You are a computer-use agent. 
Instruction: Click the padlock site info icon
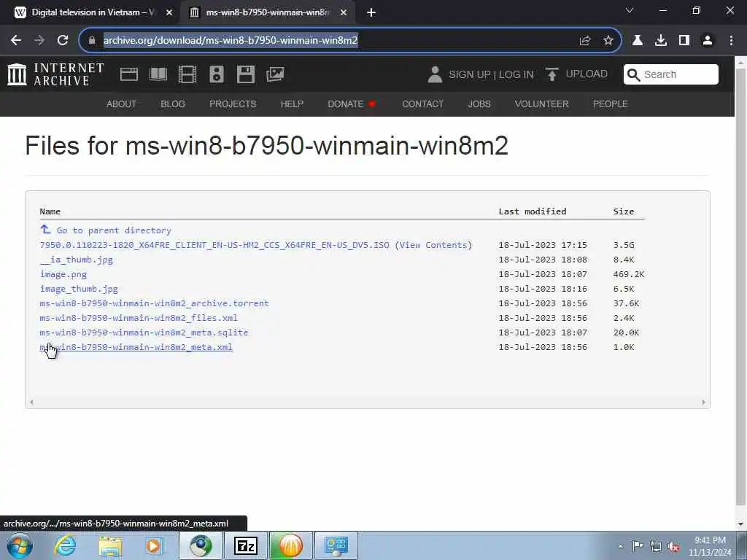(92, 40)
